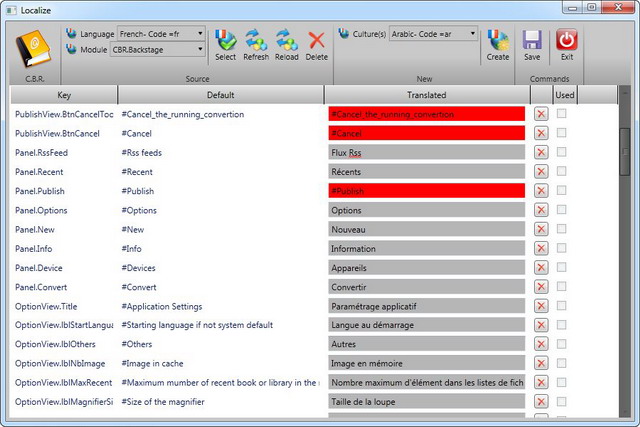The height and width of the screenshot is (427, 640).
Task: Click the vertical scrollbar thumb
Action: pos(624,152)
